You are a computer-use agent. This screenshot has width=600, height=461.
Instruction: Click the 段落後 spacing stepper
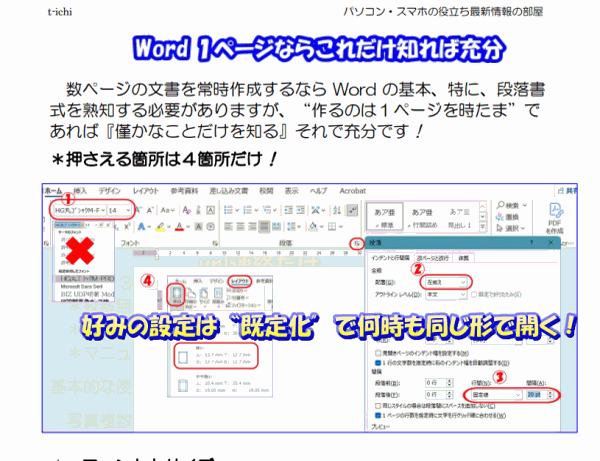pos(449,394)
